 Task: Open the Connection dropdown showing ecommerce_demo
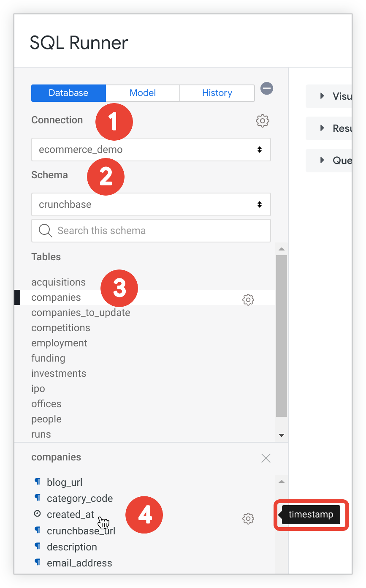[x=151, y=150]
